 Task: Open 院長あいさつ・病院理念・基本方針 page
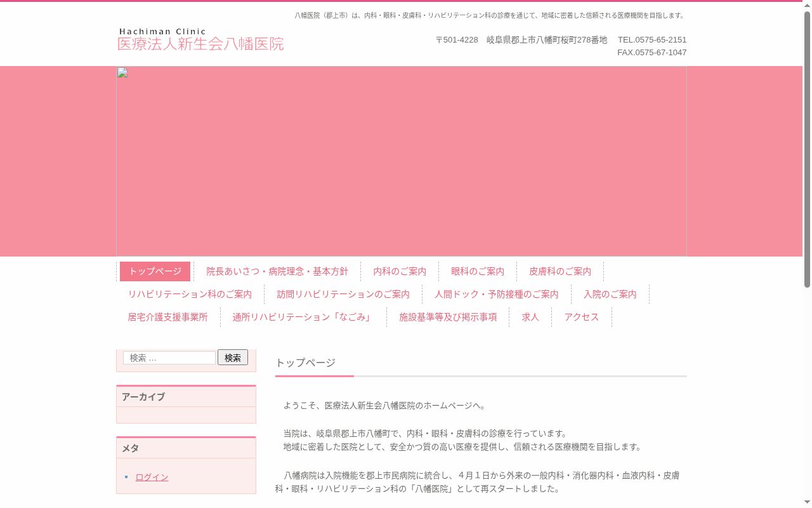coord(277,271)
